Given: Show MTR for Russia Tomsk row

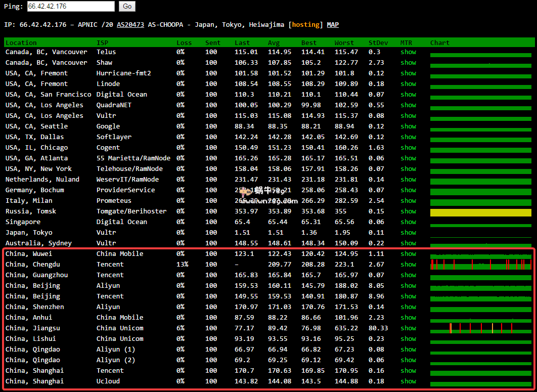Looking at the screenshot, I should (x=408, y=211).
